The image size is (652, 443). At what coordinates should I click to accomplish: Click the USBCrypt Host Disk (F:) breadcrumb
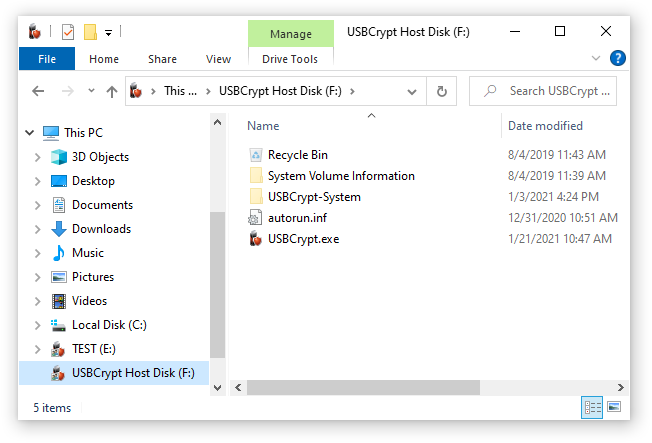(x=280, y=91)
